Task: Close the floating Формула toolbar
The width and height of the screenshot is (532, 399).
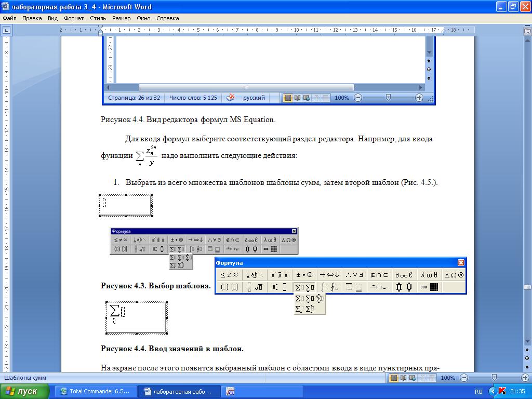Action: point(461,262)
